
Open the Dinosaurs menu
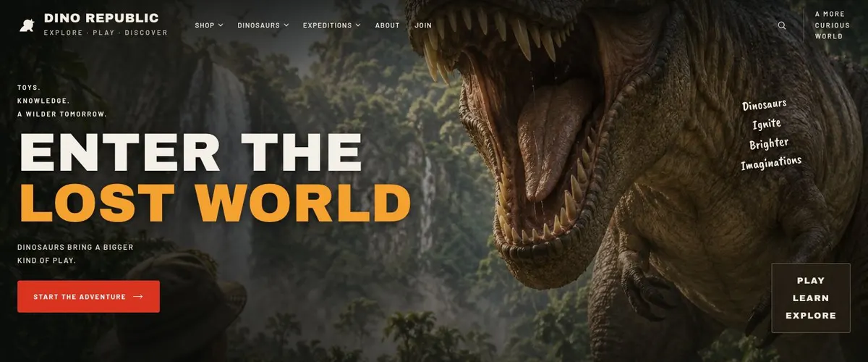(263, 25)
